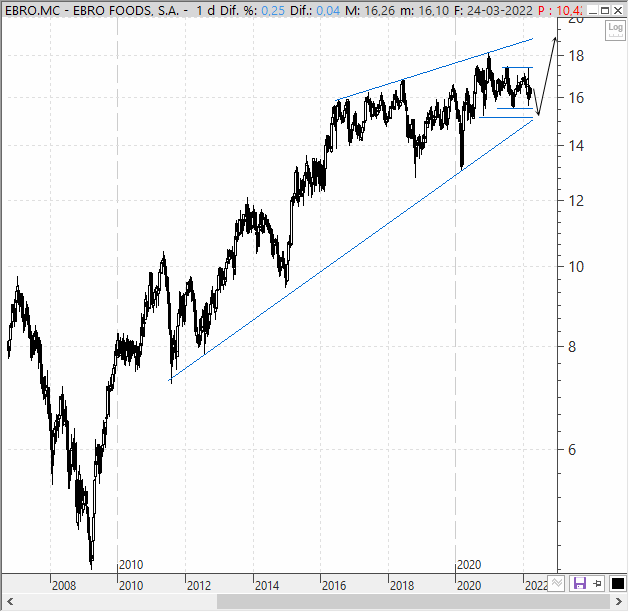Click the 2018 time axis label
This screenshot has width=629, height=612.
[402, 586]
